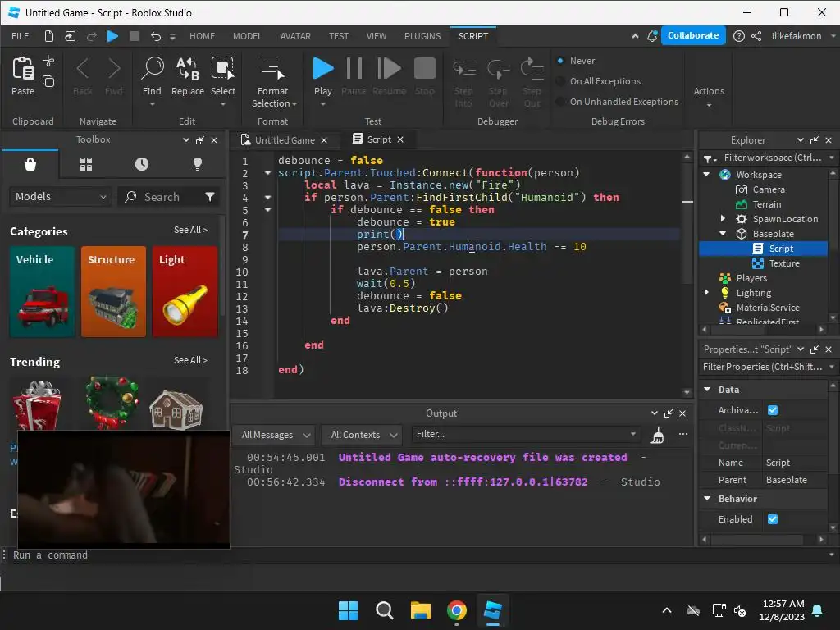Select On All Exceptions radio option
Viewport: 840px width, 630px height.
pyautogui.click(x=560, y=81)
